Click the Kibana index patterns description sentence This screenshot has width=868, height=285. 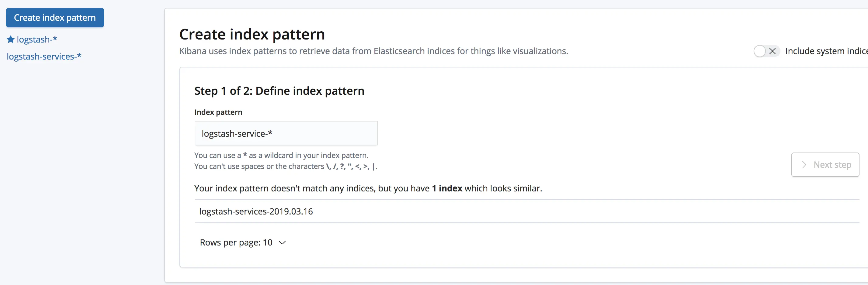pos(373,51)
